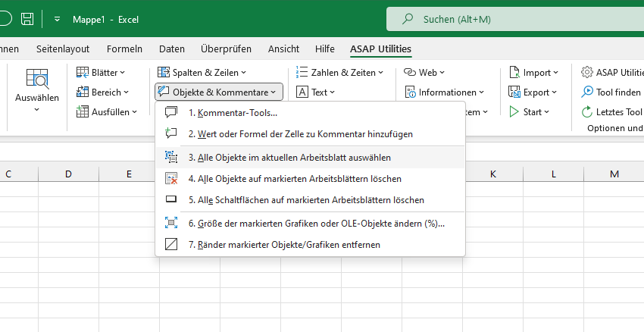Image resolution: width=644 pixels, height=332 pixels.
Task: Click the Import file icon
Action: pos(514,72)
